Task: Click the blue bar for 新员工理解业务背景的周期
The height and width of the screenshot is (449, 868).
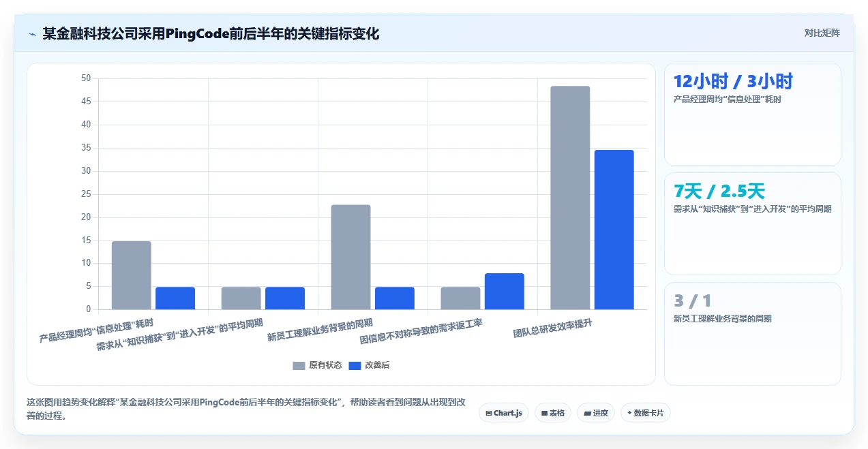Action: [x=395, y=298]
